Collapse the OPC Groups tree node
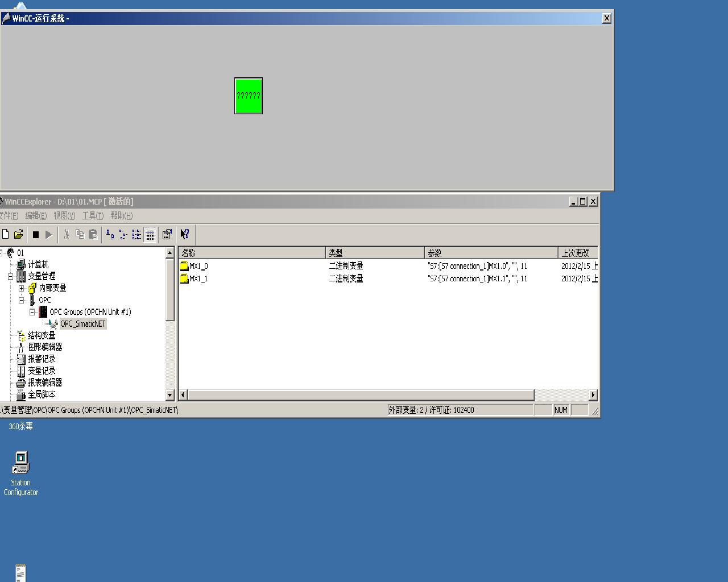The width and height of the screenshot is (728, 582). (x=32, y=312)
